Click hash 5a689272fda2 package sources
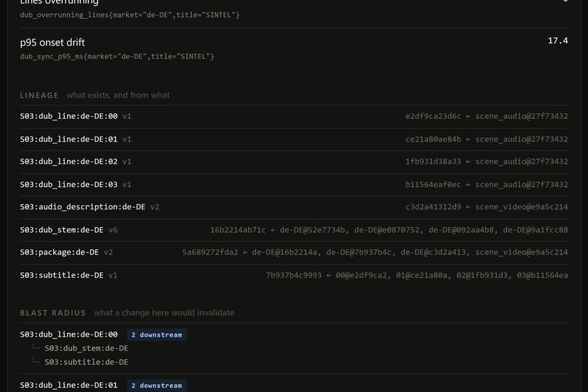This screenshot has height=392, width=588. 375,253
